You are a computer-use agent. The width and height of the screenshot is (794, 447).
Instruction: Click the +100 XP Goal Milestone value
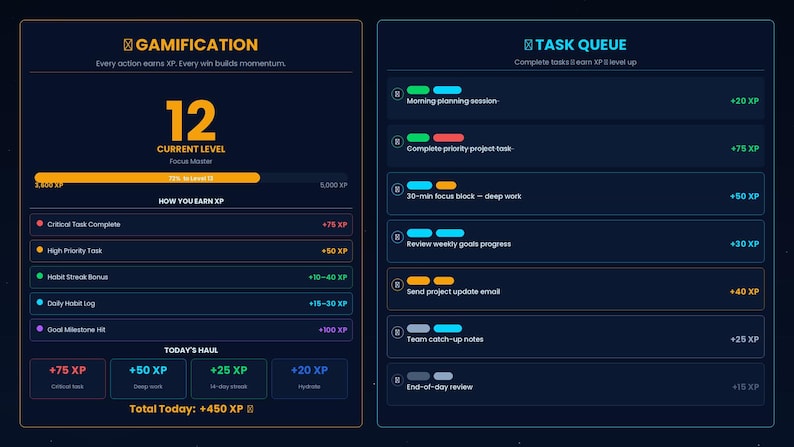coord(333,330)
